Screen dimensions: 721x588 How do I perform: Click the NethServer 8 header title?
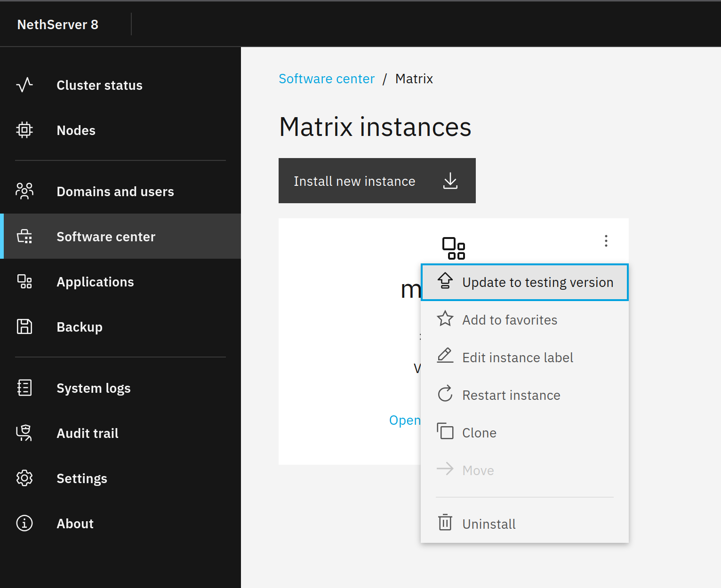[x=58, y=24]
